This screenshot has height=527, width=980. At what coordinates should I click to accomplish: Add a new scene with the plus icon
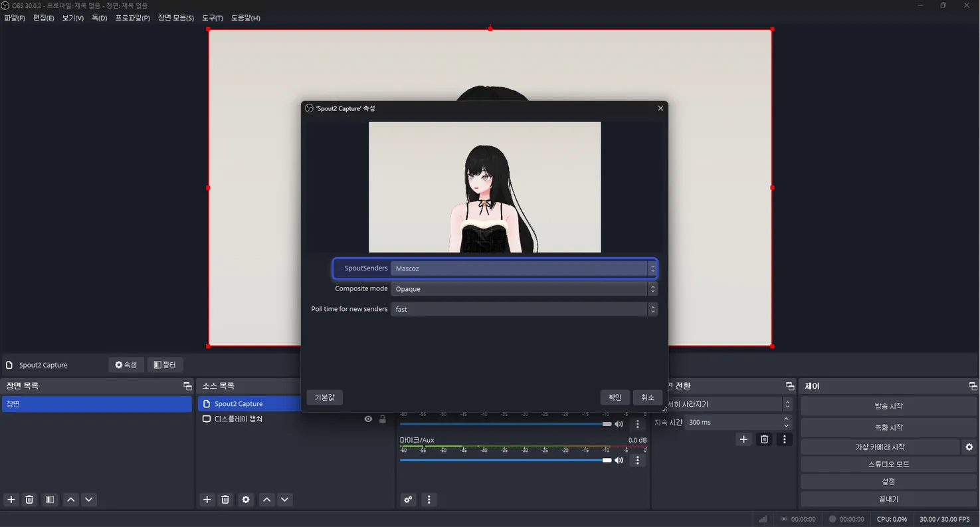11,500
